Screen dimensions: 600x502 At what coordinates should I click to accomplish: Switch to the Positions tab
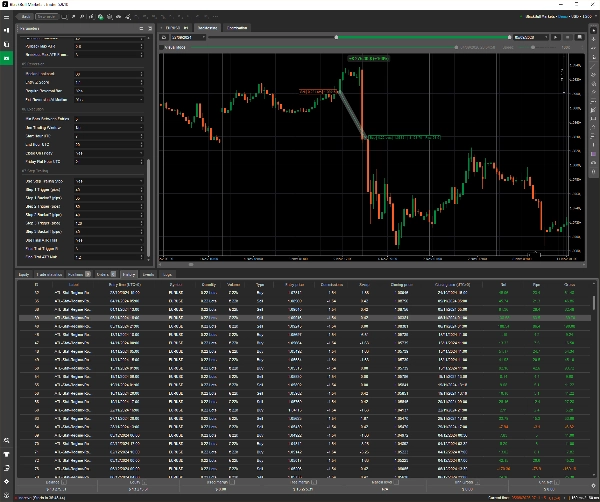[79, 274]
